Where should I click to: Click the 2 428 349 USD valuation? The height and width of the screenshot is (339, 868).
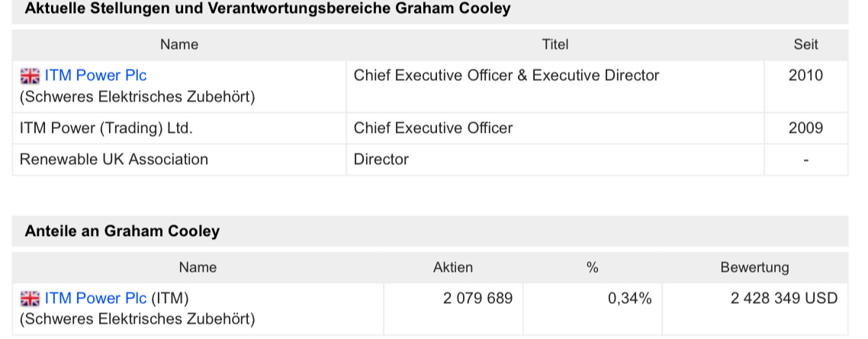[783, 299]
